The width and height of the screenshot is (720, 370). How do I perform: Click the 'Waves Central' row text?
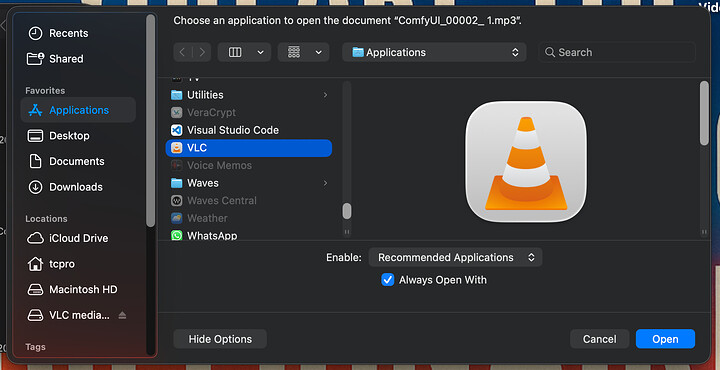pos(222,201)
